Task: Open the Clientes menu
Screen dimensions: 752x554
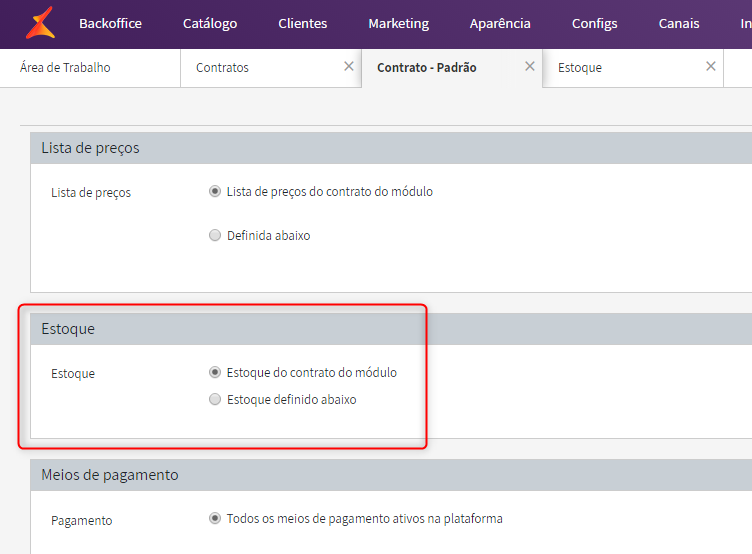Action: [x=303, y=24]
